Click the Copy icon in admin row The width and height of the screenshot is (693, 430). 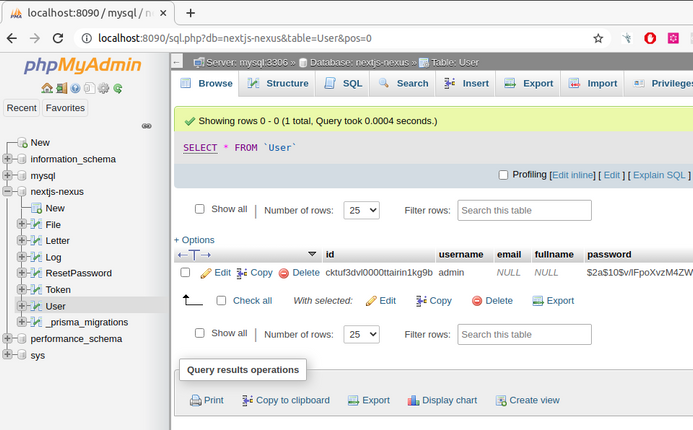(242, 274)
